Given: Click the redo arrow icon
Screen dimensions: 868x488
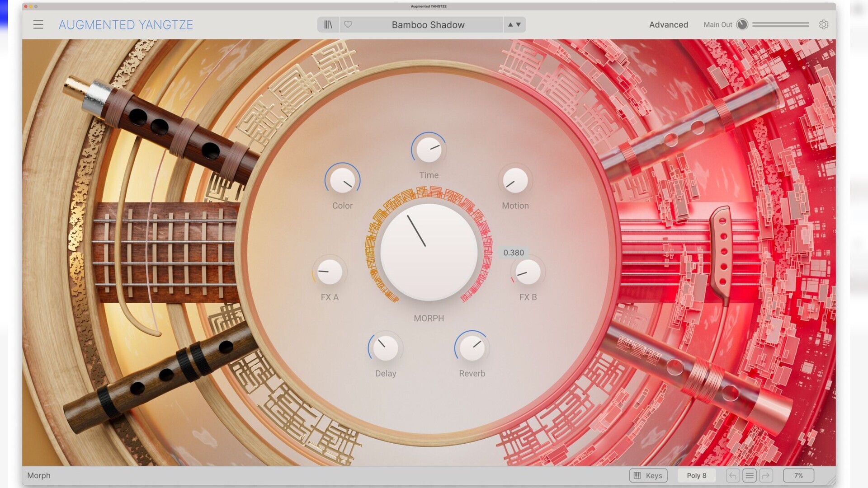Looking at the screenshot, I should pos(766,475).
